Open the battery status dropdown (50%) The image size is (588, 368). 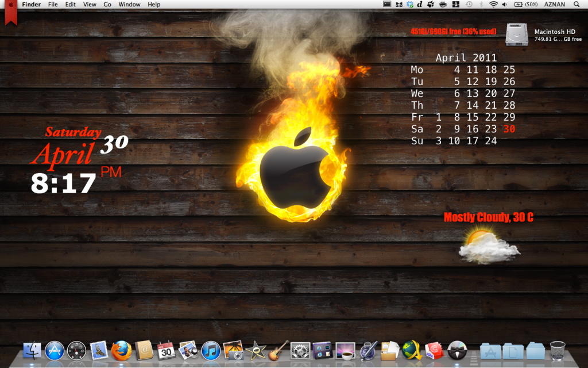525,4
